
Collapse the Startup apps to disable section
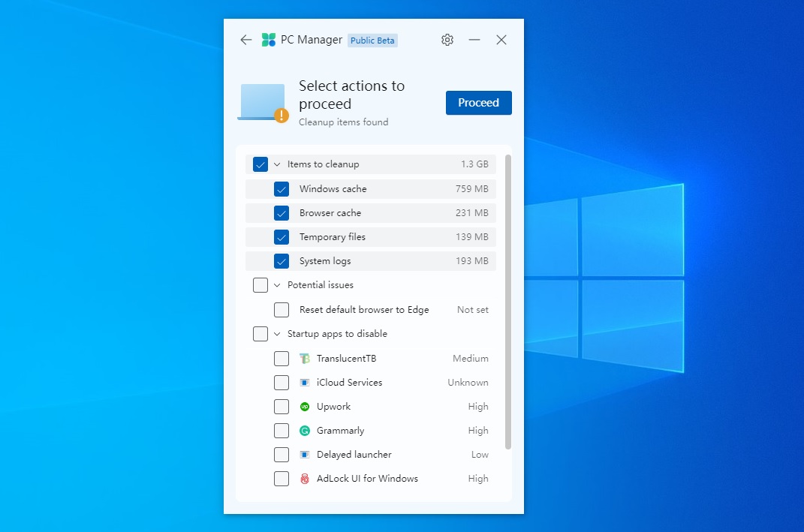point(277,334)
